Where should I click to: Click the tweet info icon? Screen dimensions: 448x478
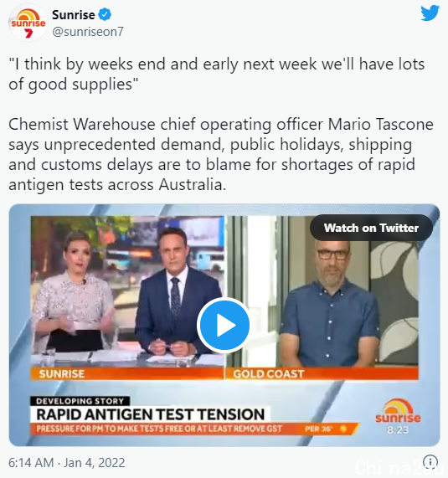pyautogui.click(x=430, y=462)
